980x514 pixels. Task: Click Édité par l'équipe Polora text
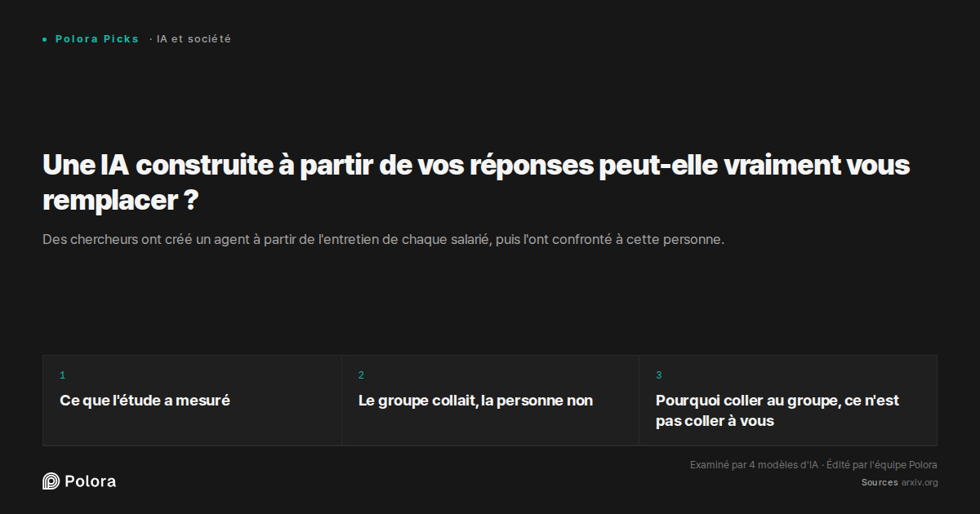[882, 465]
